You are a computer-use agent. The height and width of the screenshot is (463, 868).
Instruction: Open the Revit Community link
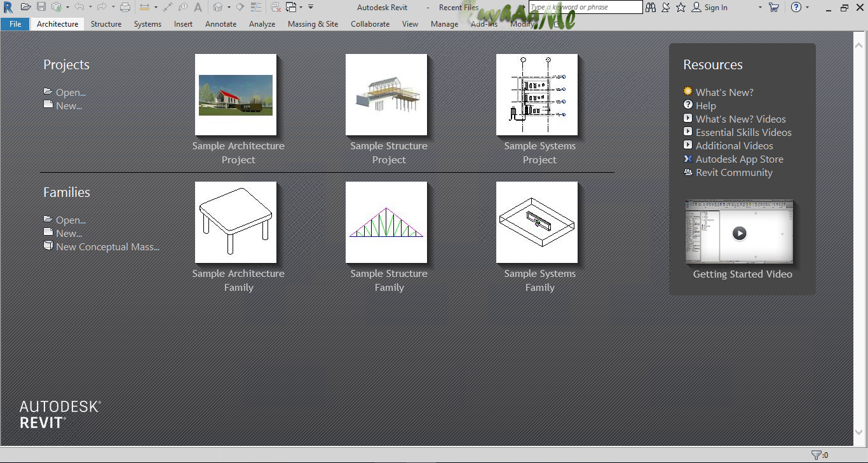pyautogui.click(x=734, y=172)
